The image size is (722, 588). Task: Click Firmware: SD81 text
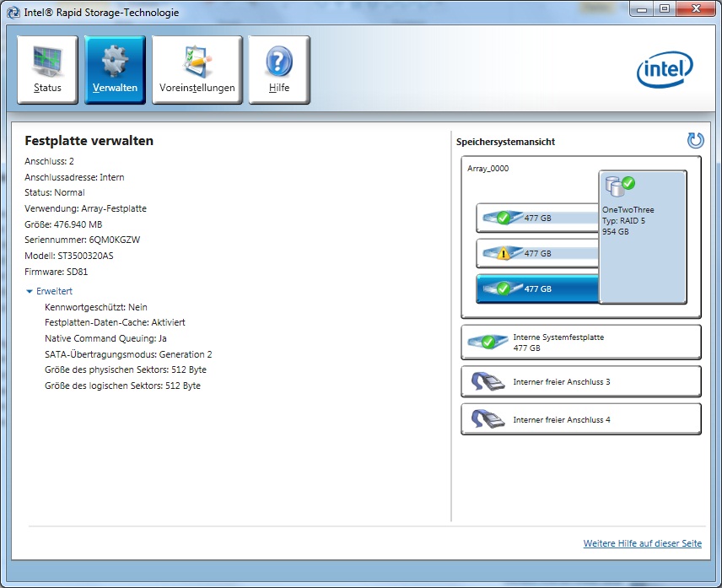point(57,272)
